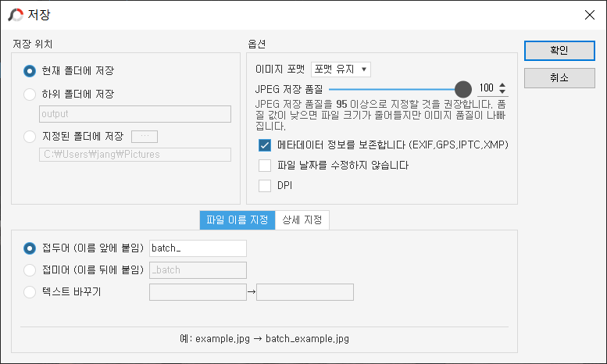607x364 pixels.
Task: Enable the DPI checkbox
Action: click(265, 185)
